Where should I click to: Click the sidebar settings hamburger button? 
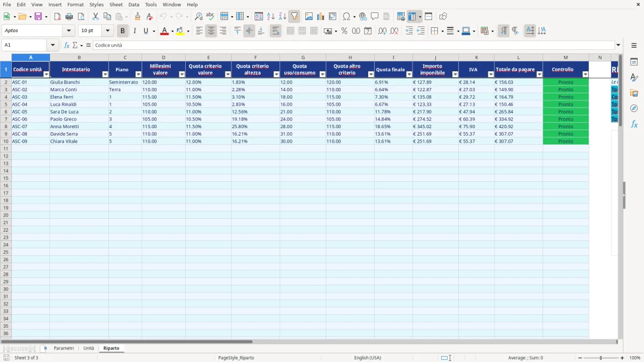tap(634, 45)
